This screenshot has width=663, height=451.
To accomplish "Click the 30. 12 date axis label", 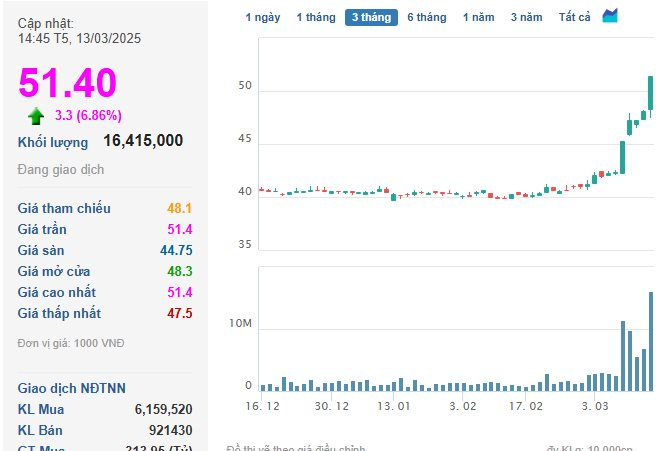I will [332, 407].
